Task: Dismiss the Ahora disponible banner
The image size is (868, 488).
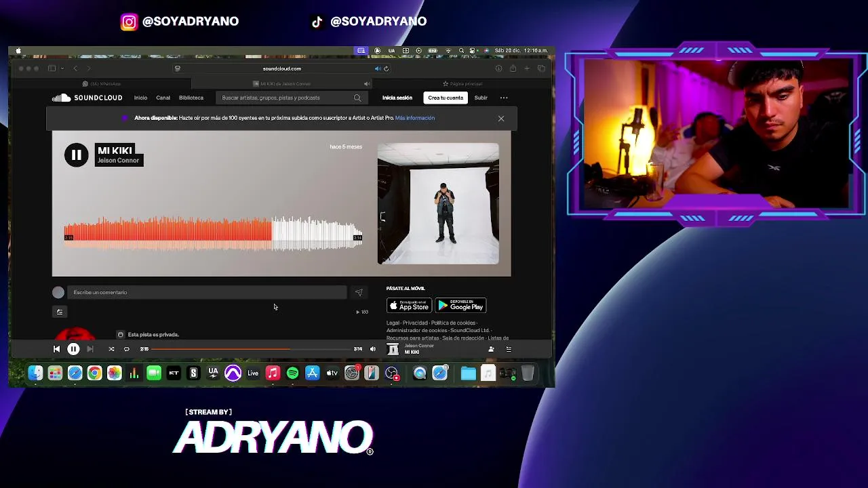Action: (x=501, y=119)
